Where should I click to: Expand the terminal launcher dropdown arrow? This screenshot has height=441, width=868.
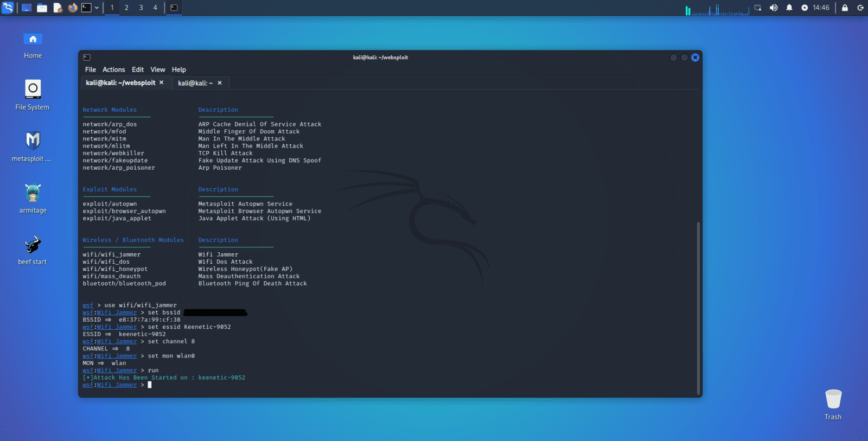[97, 8]
